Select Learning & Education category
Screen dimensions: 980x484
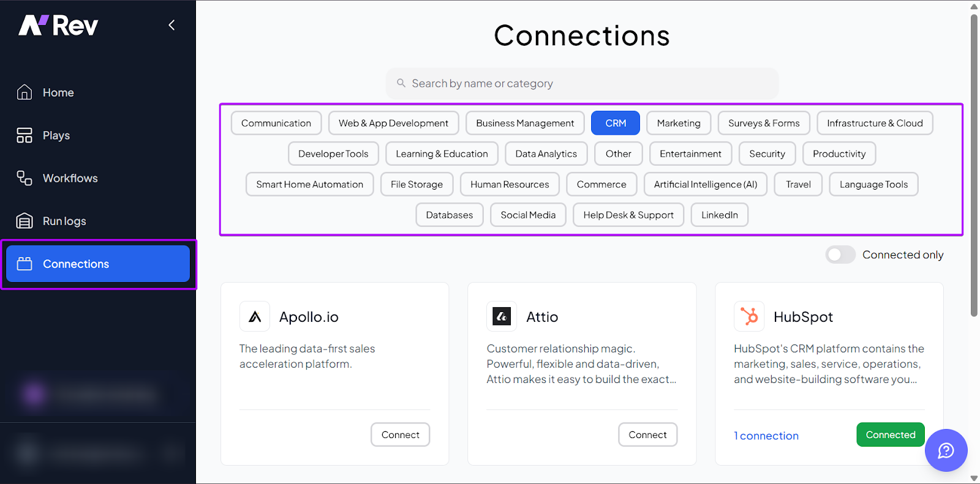(442, 154)
